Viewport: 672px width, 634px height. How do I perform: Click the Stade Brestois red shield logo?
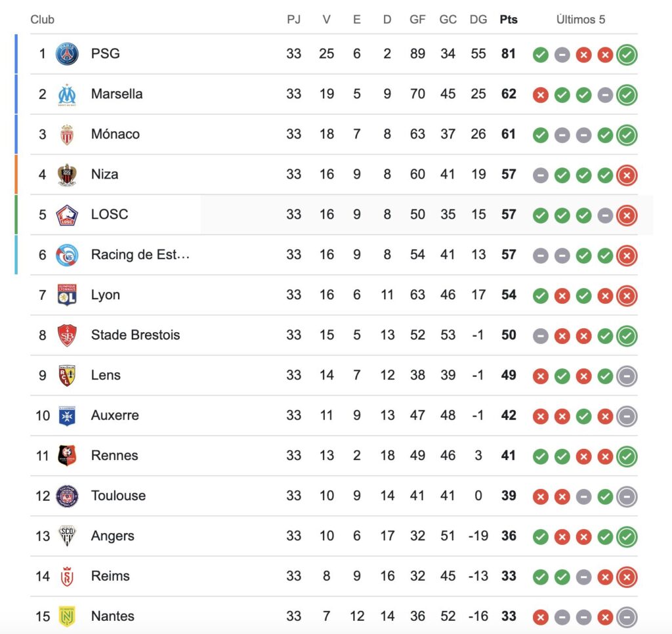tap(68, 335)
